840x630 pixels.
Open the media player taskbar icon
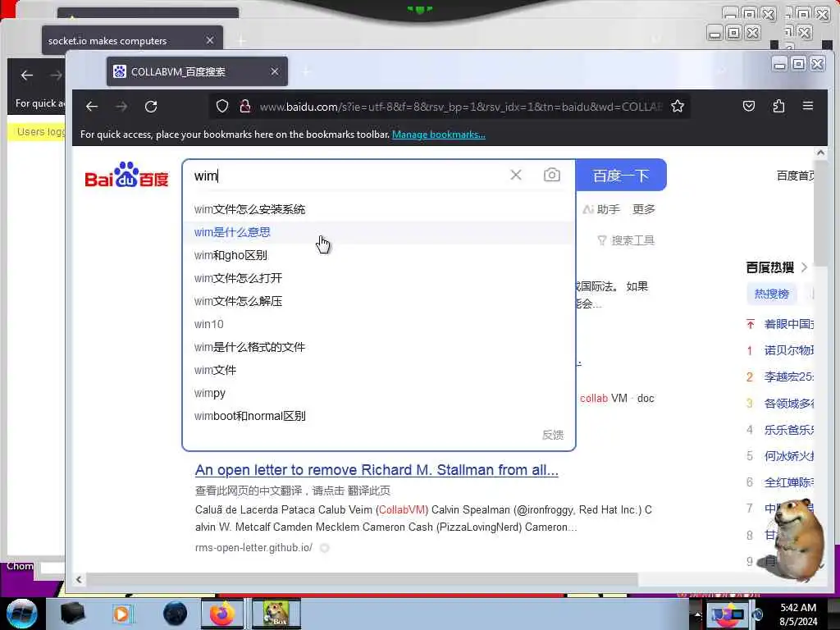pos(121,614)
